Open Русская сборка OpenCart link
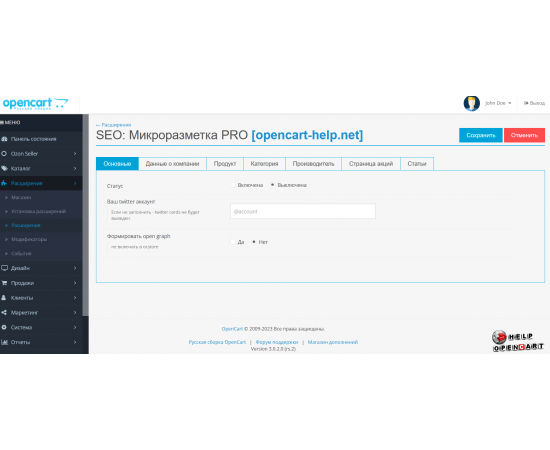550x450 pixels. [217, 342]
